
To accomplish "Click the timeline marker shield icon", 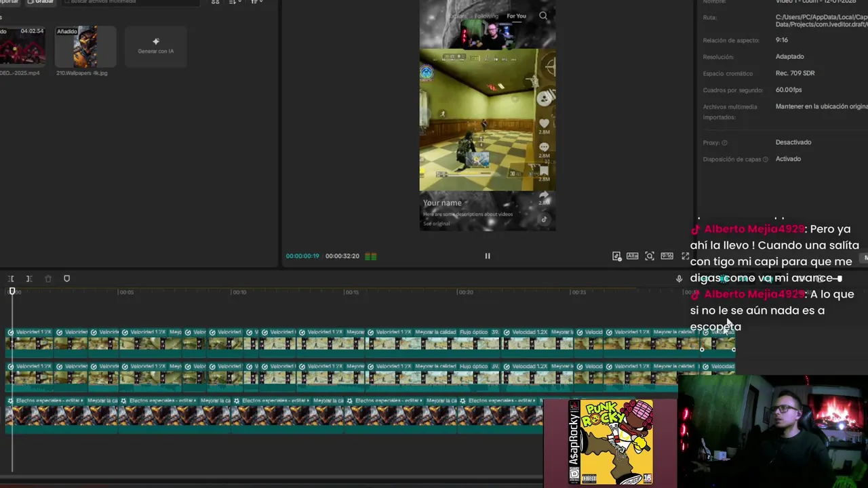I will pyautogui.click(x=66, y=279).
